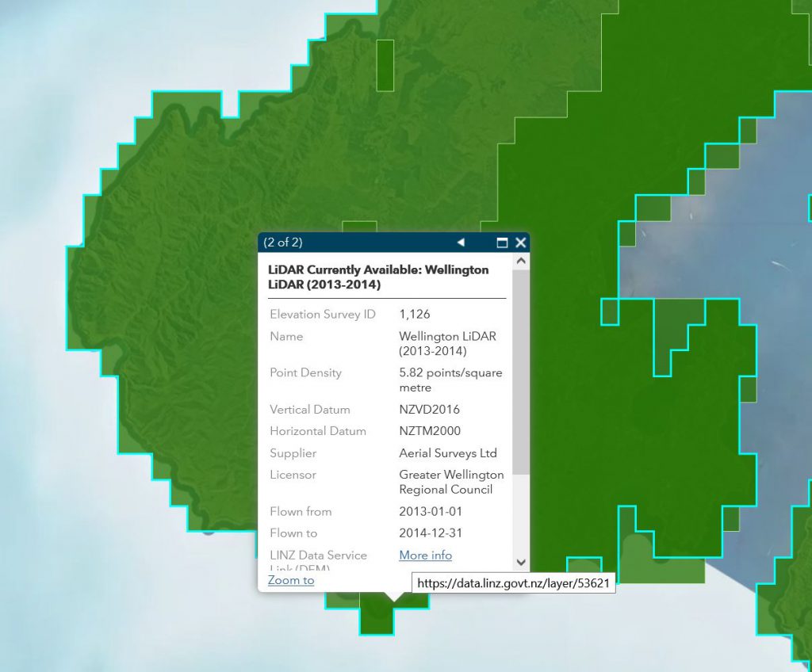Click the (2 of 2) feature counter
Screen dimensions: 812x672
tap(283, 242)
